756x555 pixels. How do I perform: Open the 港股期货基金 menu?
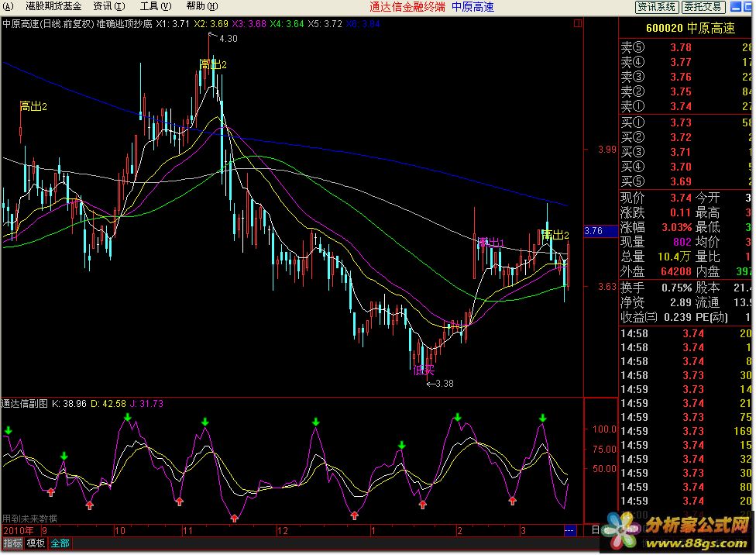tap(53, 6)
